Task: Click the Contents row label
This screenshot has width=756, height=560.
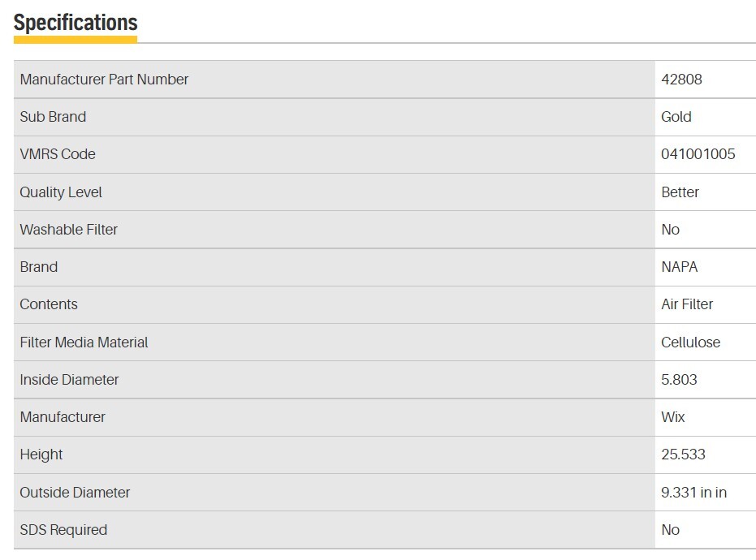Action: tap(49, 304)
